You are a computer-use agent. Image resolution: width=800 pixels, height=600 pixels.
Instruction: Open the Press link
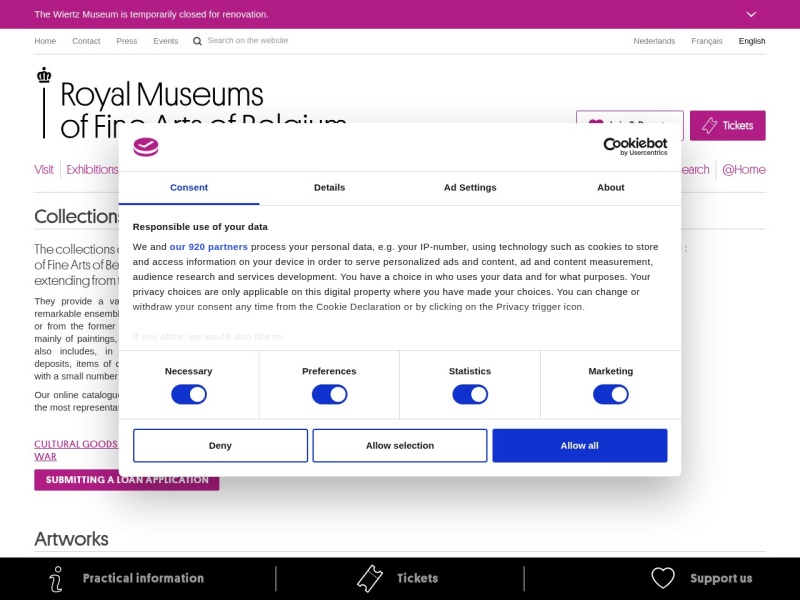tap(127, 41)
